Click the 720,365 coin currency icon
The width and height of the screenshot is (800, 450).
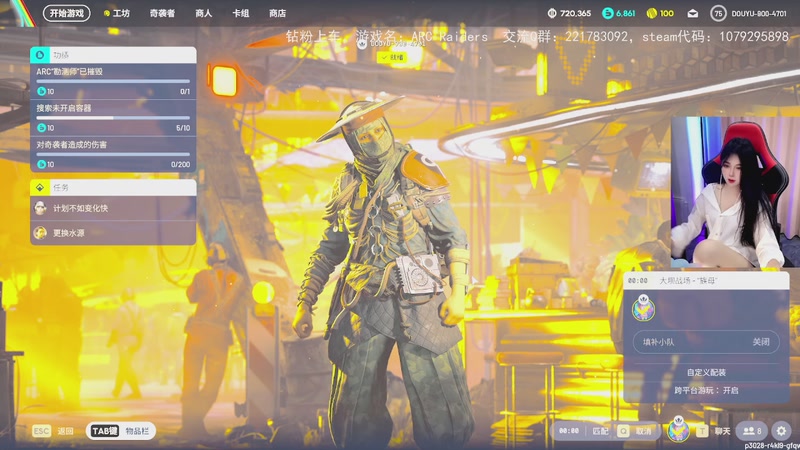click(552, 13)
